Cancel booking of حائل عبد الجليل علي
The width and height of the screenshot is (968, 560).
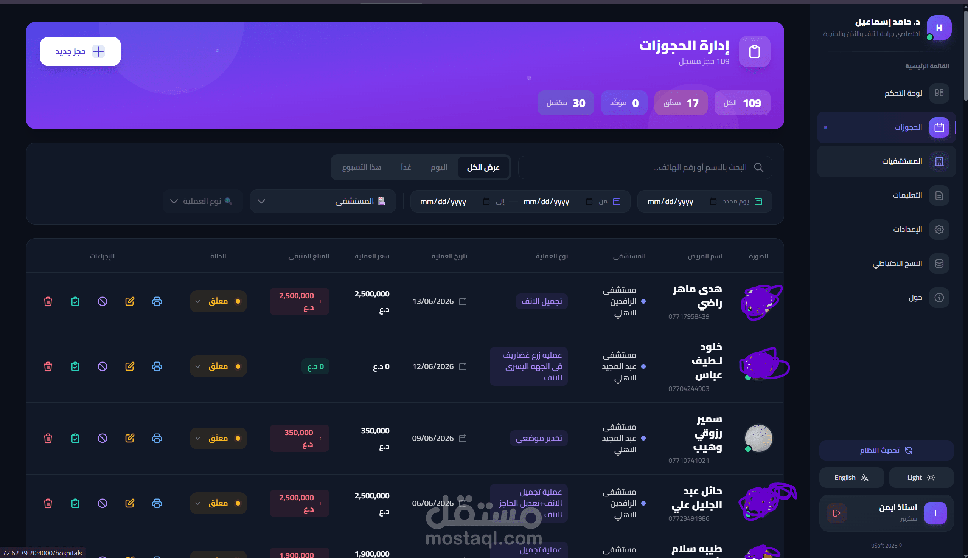[103, 503]
